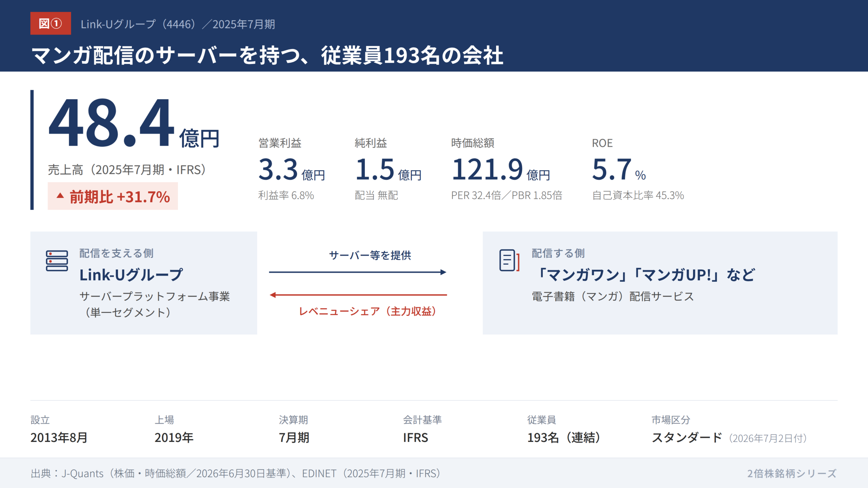Click the 出典 J-Quants source footer text
The width and height of the screenshot is (868, 488).
click(236, 473)
